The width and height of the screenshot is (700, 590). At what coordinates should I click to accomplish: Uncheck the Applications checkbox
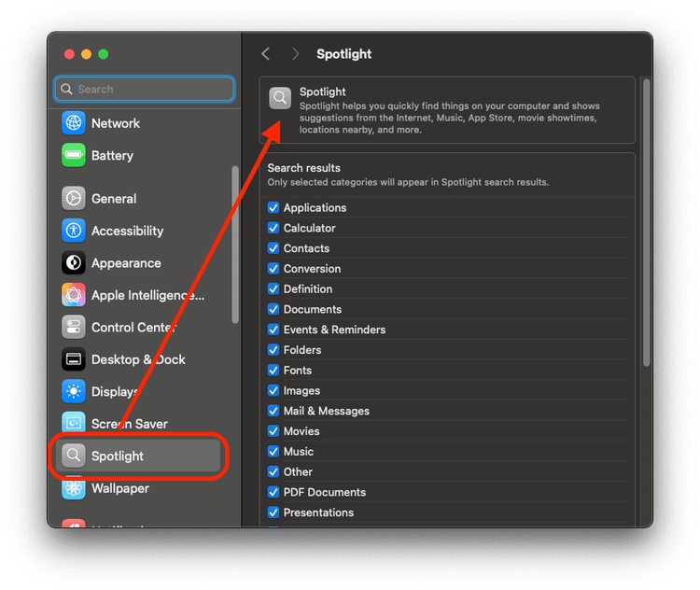pos(273,208)
